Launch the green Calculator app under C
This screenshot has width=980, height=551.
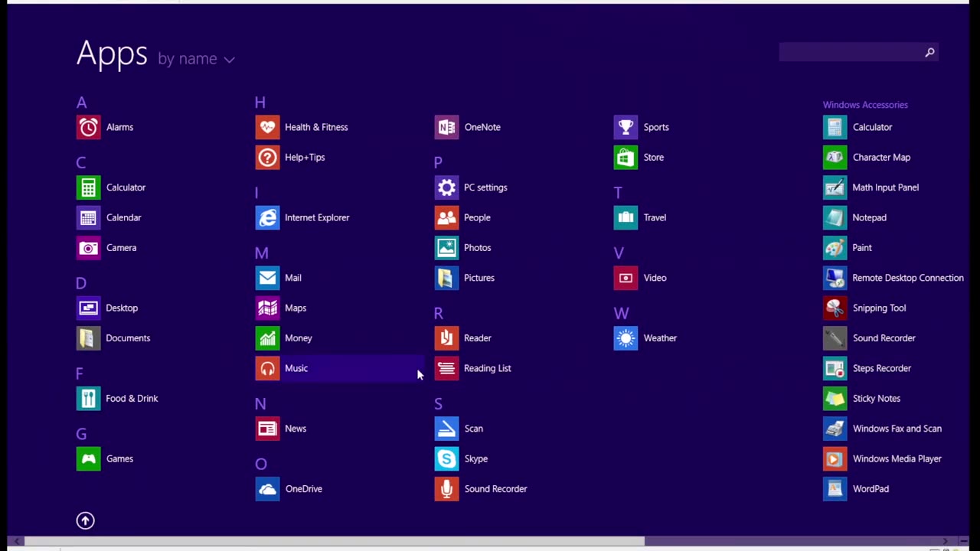[x=89, y=187]
